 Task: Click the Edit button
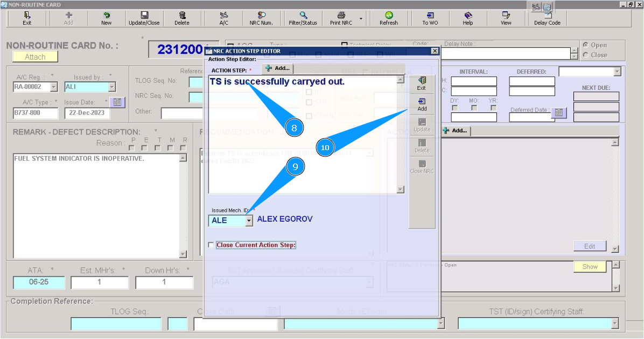pos(590,246)
